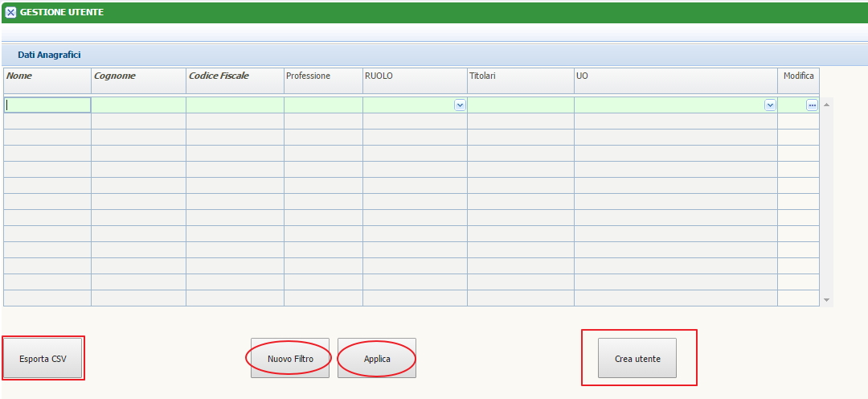Click the Titolari filter cell
868x399 pixels.
pyautogui.click(x=520, y=105)
